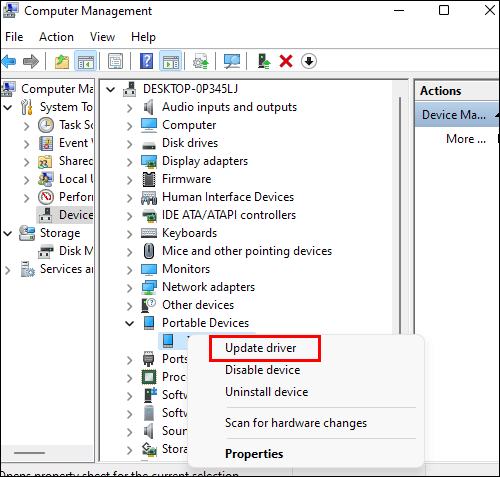Open the Action menu

pyautogui.click(x=56, y=37)
